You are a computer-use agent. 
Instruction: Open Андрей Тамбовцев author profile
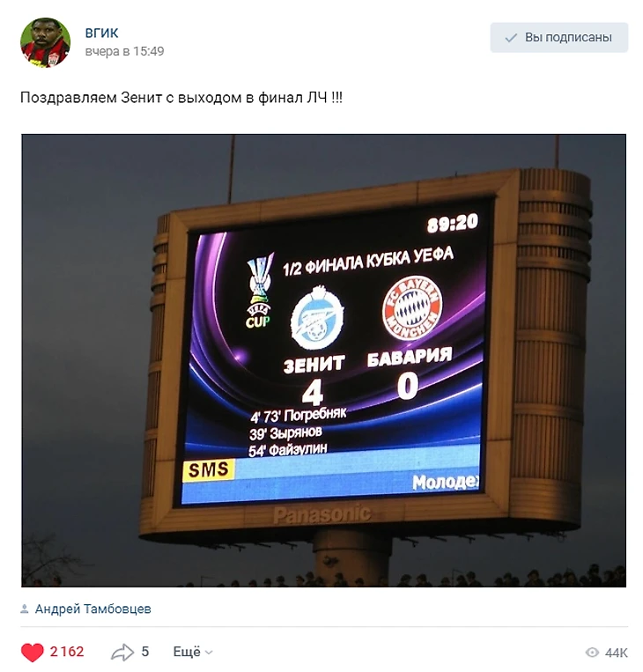click(x=93, y=609)
